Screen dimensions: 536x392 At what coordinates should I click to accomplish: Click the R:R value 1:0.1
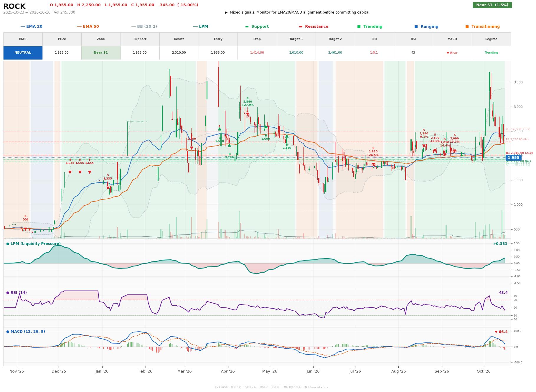(374, 53)
